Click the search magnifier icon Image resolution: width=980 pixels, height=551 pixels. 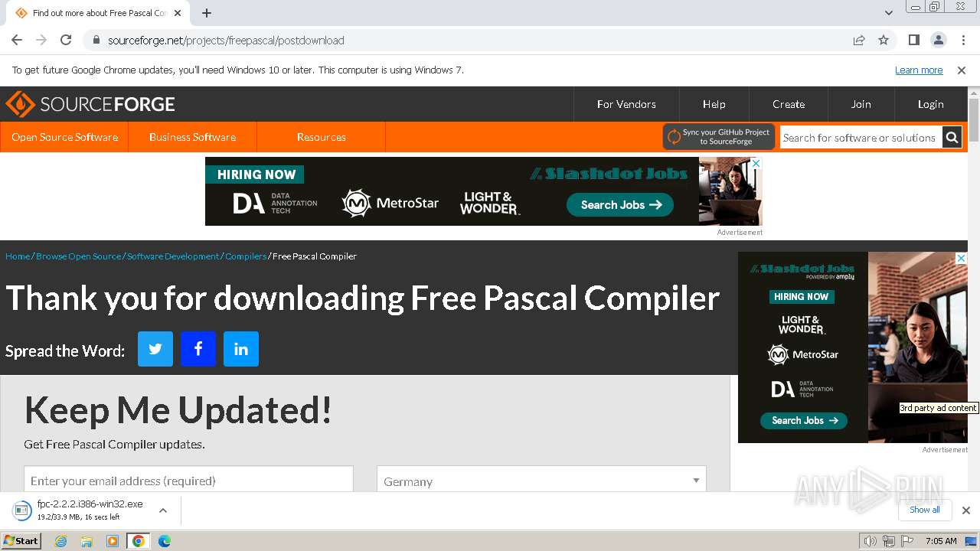952,138
